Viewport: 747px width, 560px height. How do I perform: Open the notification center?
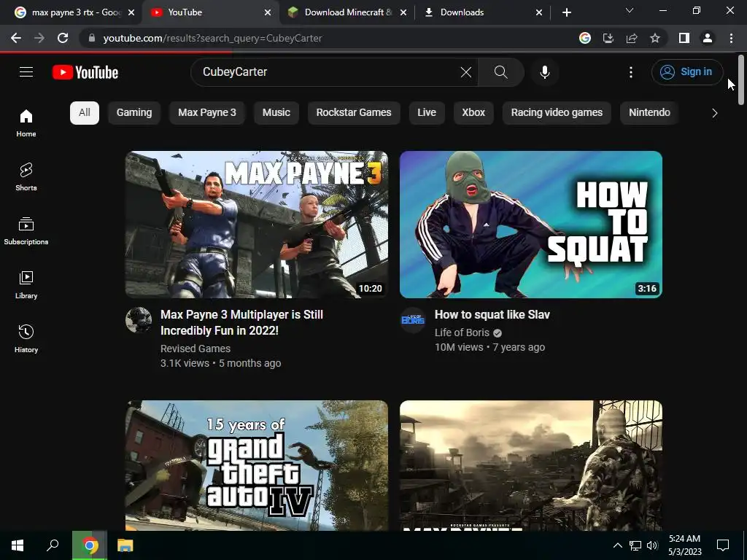[723, 545]
